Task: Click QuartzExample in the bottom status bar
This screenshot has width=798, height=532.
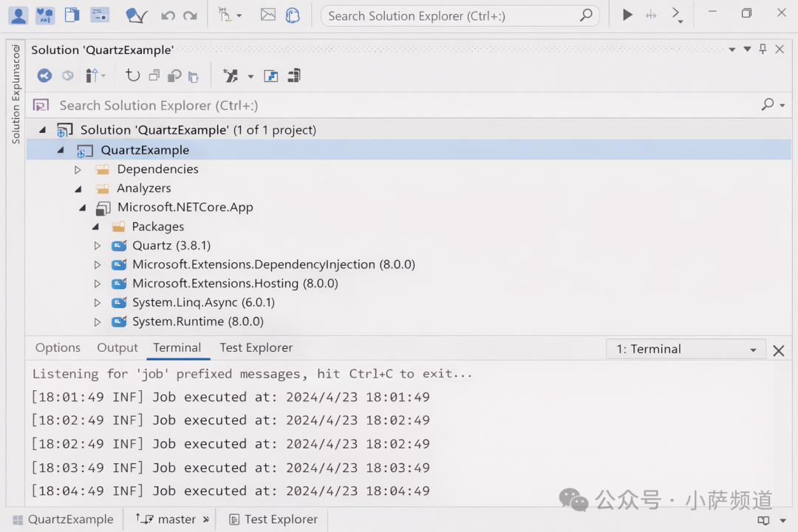Action: 63,519
